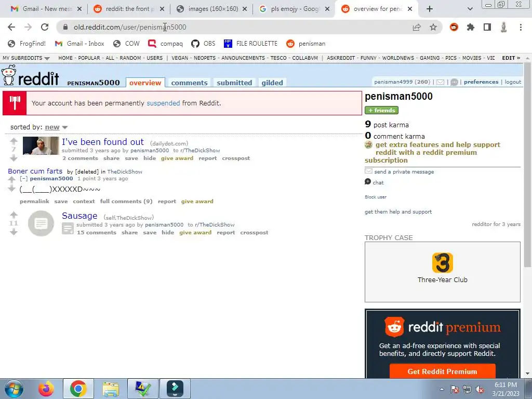This screenshot has height=399, width=532.
Task: Switch to the "pls emojy - Google" tab
Action: (295, 9)
